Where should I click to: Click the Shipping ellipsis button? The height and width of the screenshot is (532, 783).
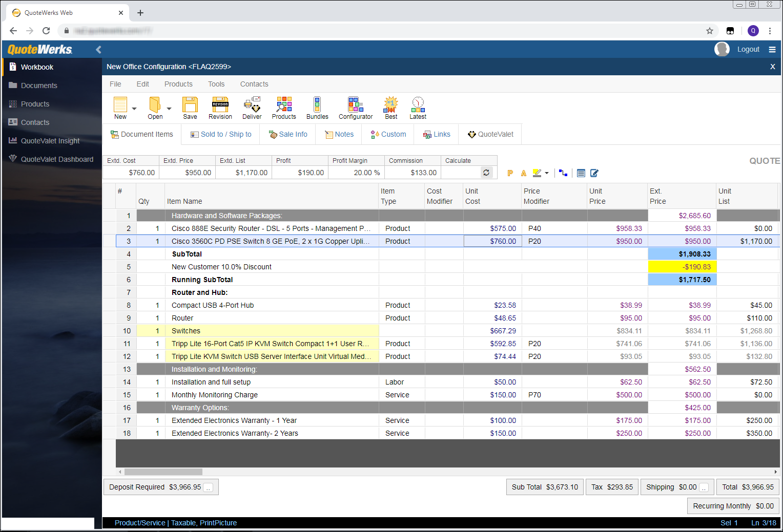click(704, 487)
